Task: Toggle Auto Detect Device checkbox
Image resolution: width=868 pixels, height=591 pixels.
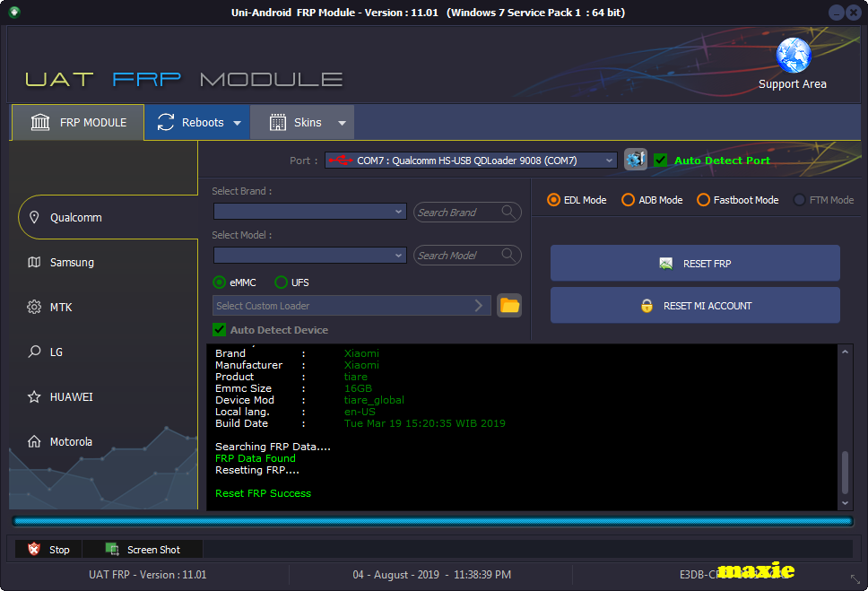Action: point(219,329)
